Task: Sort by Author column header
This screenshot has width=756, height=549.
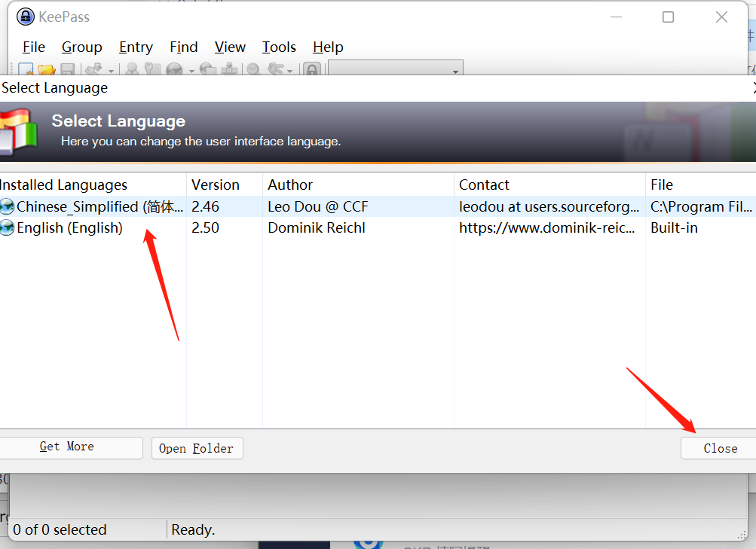Action: (x=358, y=185)
